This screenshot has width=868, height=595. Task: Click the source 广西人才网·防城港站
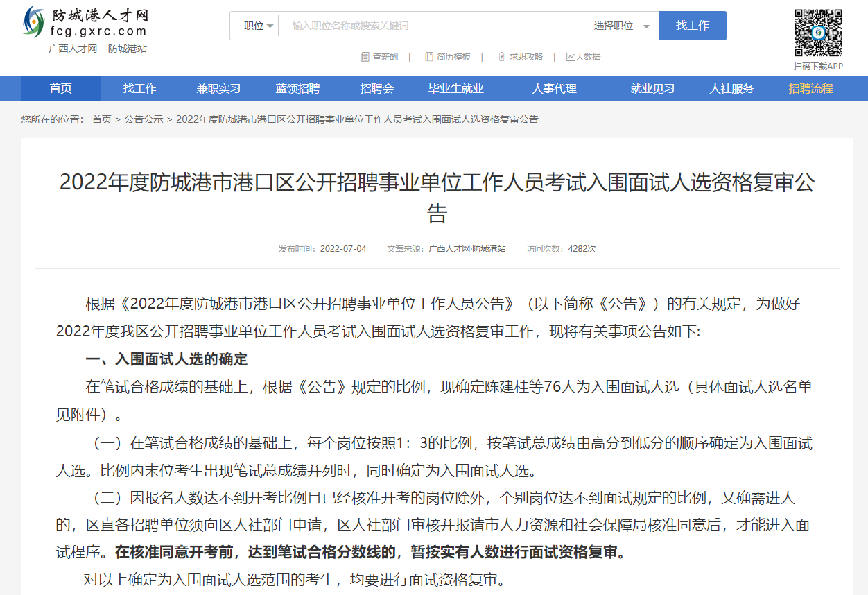click(x=467, y=248)
